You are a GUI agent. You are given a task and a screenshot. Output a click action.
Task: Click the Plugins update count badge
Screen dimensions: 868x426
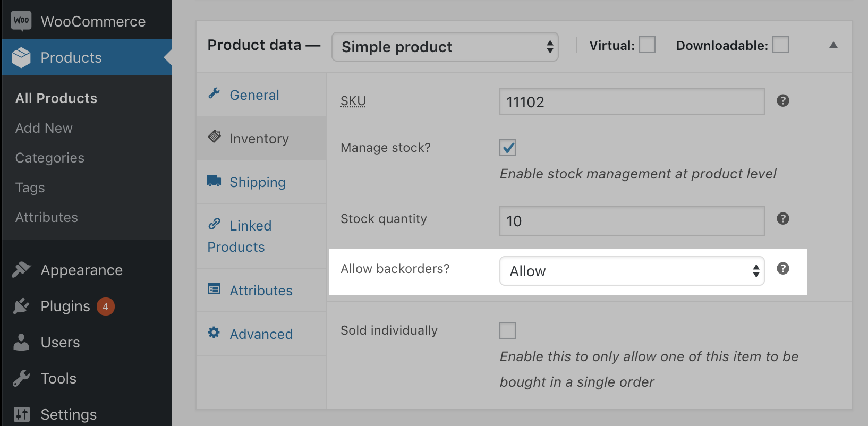(x=105, y=306)
